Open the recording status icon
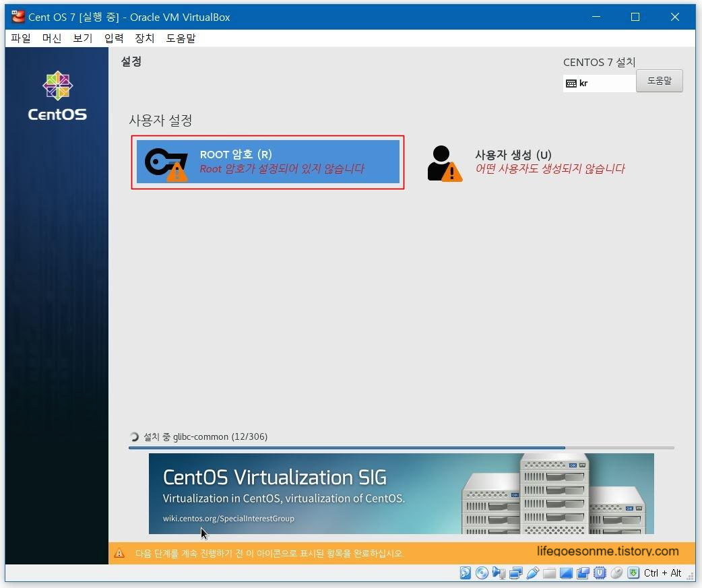 pos(583,573)
